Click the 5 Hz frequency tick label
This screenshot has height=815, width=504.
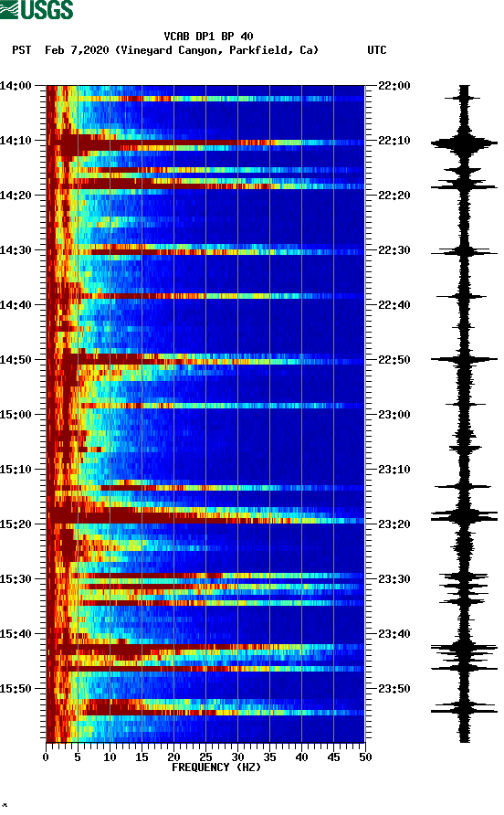78,757
